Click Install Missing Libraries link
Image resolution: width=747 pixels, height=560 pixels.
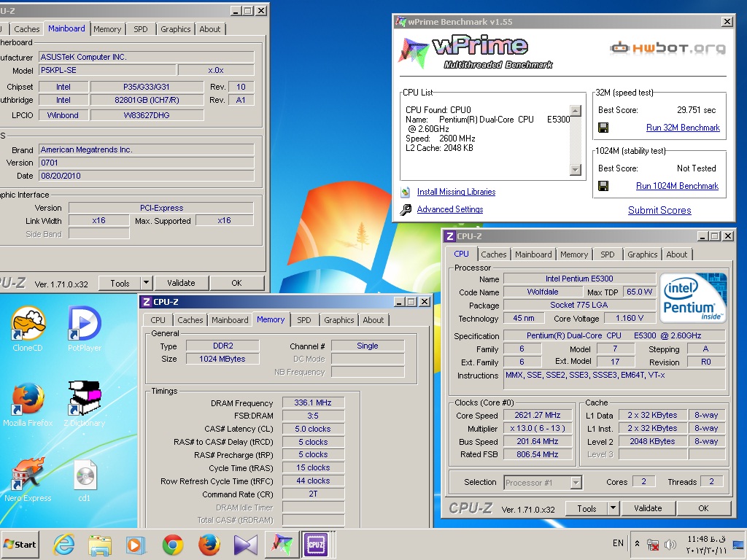pyautogui.click(x=456, y=192)
